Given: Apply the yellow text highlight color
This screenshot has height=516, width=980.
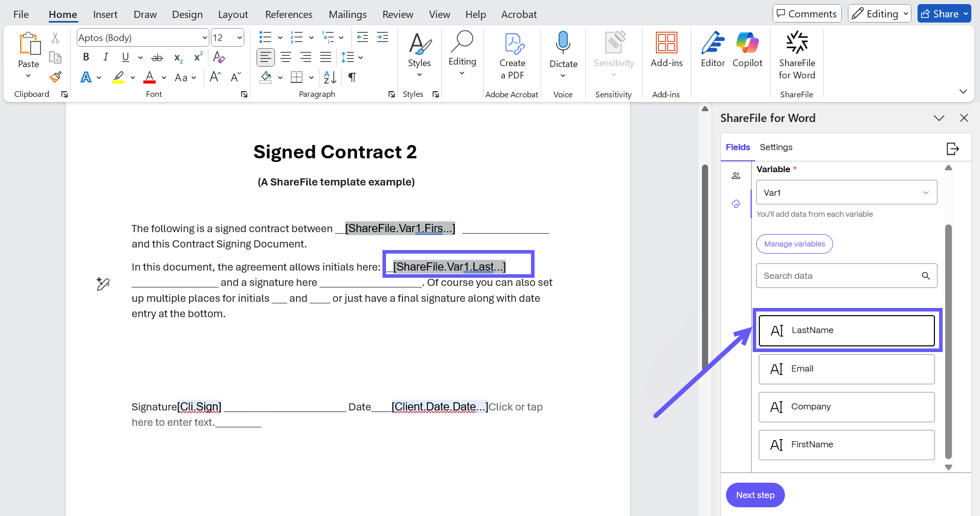Looking at the screenshot, I should tap(119, 77).
